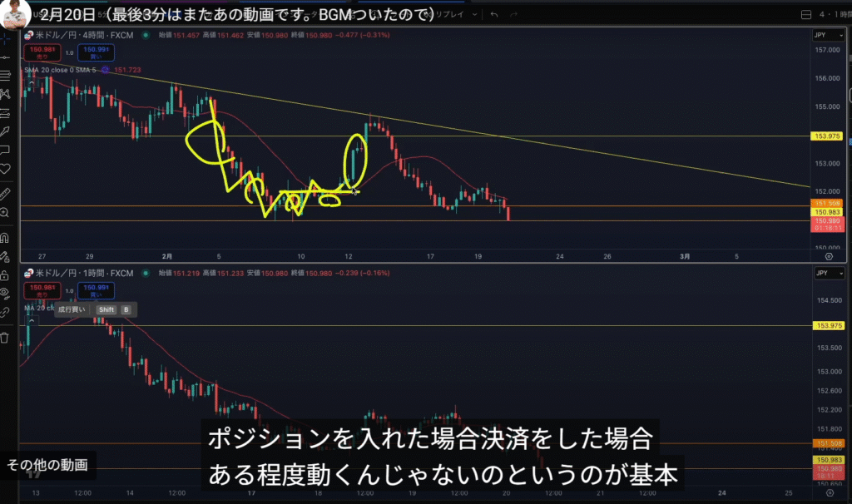Activate the zoom-in magnifier tool
Image resolution: width=852 pixels, height=504 pixels.
coord(5,212)
